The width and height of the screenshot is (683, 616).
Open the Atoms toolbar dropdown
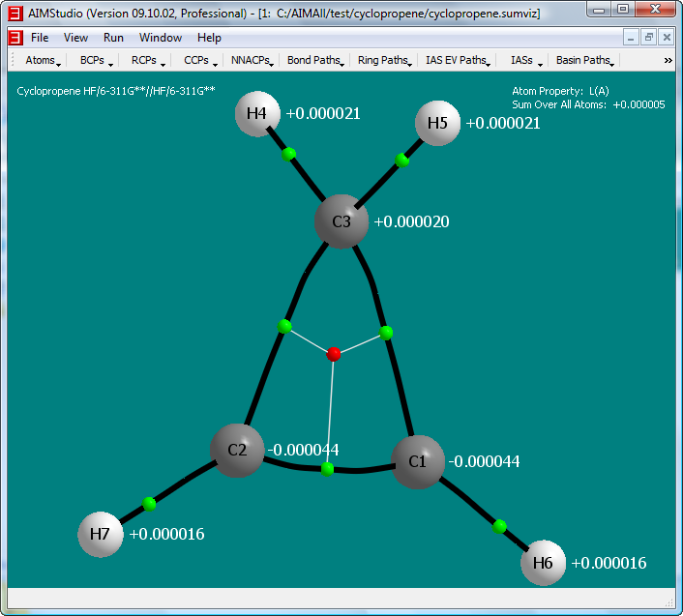(x=43, y=60)
